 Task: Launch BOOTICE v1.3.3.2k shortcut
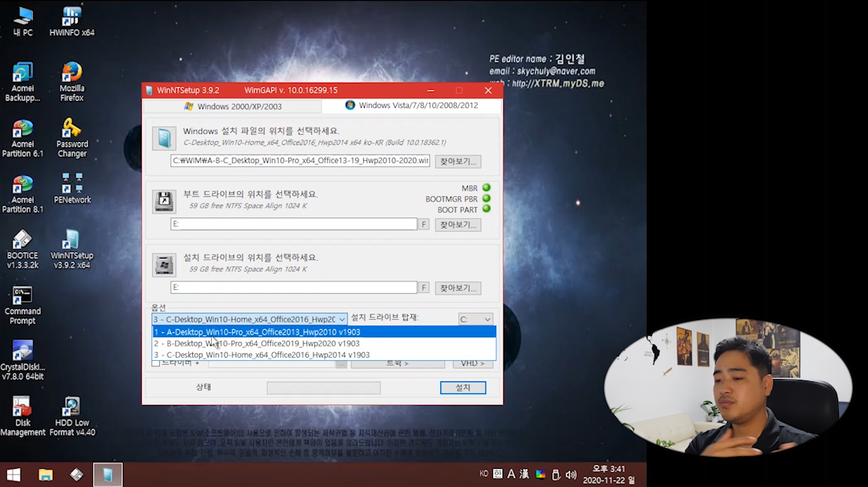pyautogui.click(x=23, y=250)
